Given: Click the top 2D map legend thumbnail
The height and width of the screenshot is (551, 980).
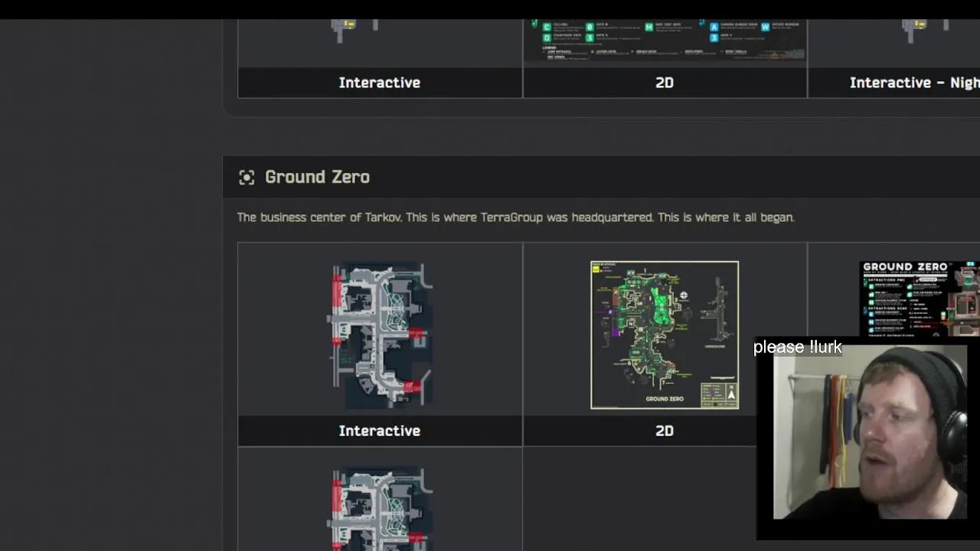Looking at the screenshot, I should point(665,41).
